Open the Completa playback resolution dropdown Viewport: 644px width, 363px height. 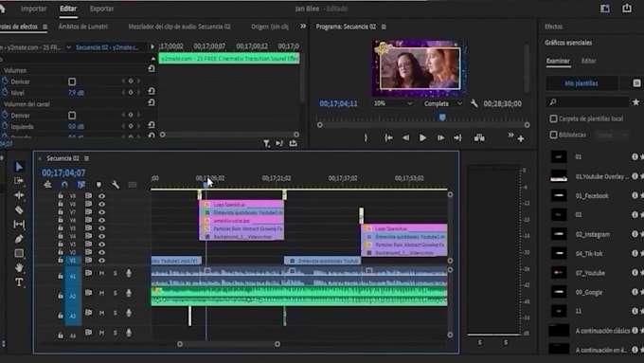[x=443, y=103]
